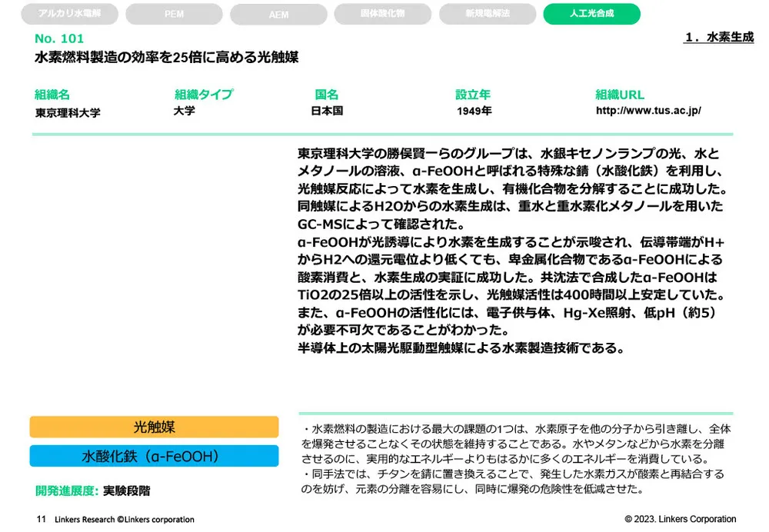The height and width of the screenshot is (532, 769).
Task: Click the line starting 'が必要不可欠であることがわかった'
Action: click(404, 330)
